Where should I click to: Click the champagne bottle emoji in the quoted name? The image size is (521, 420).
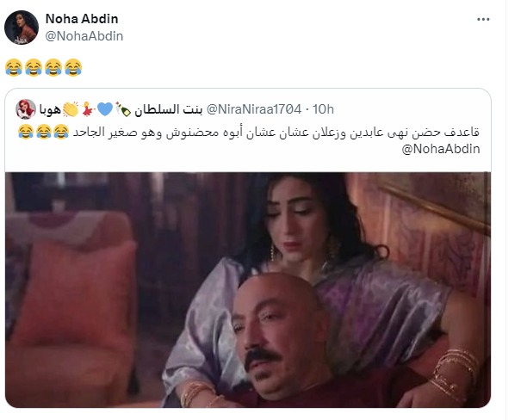coord(123,109)
